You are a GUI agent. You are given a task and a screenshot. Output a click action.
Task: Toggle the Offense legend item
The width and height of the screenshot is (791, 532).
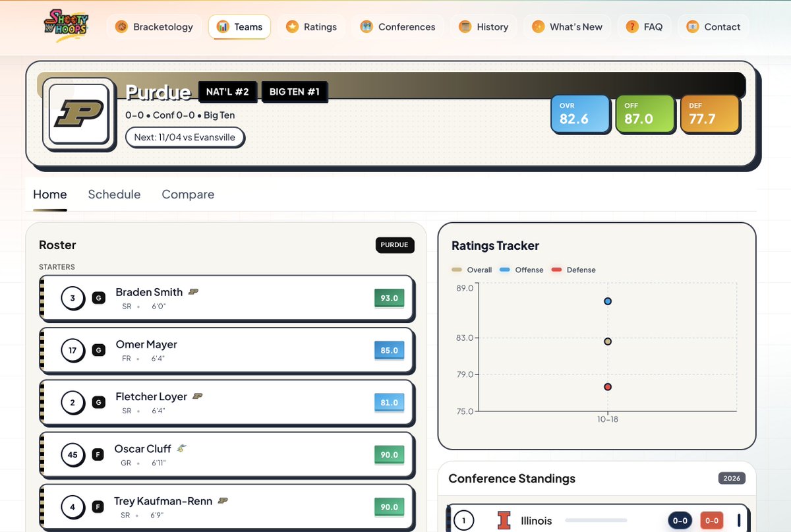521,270
